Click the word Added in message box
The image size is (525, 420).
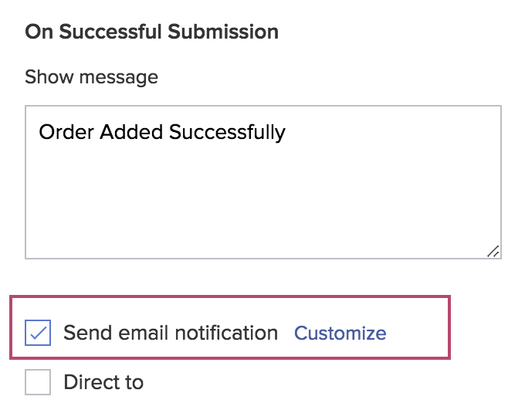127,132
